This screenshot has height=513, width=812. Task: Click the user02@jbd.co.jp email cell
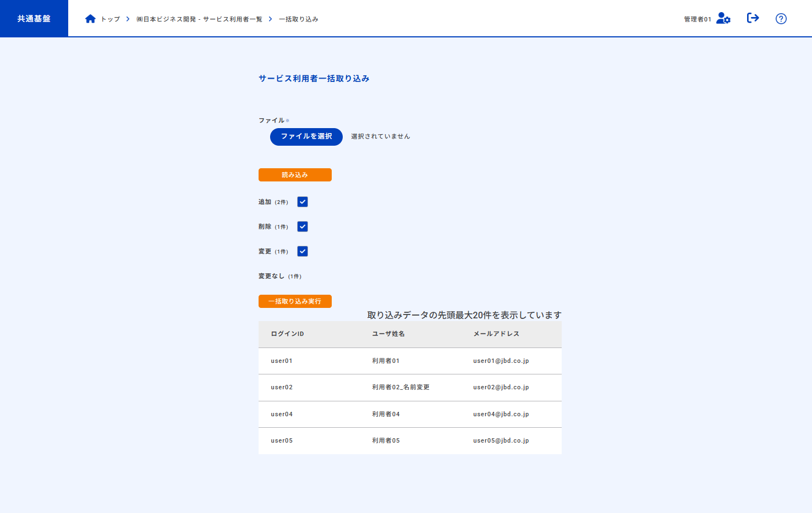tap(501, 387)
